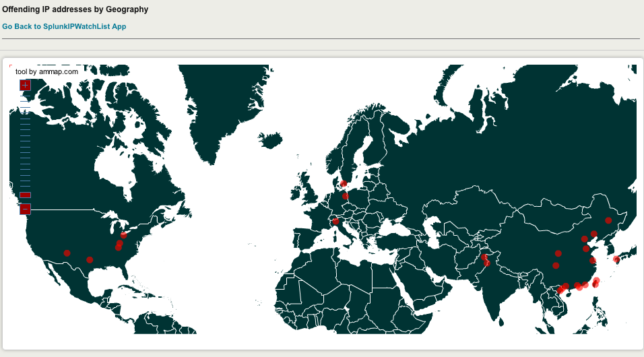The image size is (644, 357).
Task: Click the marker near northern Italy
Action: [x=335, y=222]
